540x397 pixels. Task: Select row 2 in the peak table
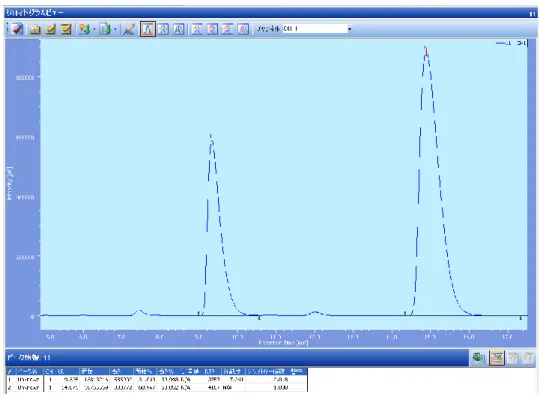click(x=157, y=387)
